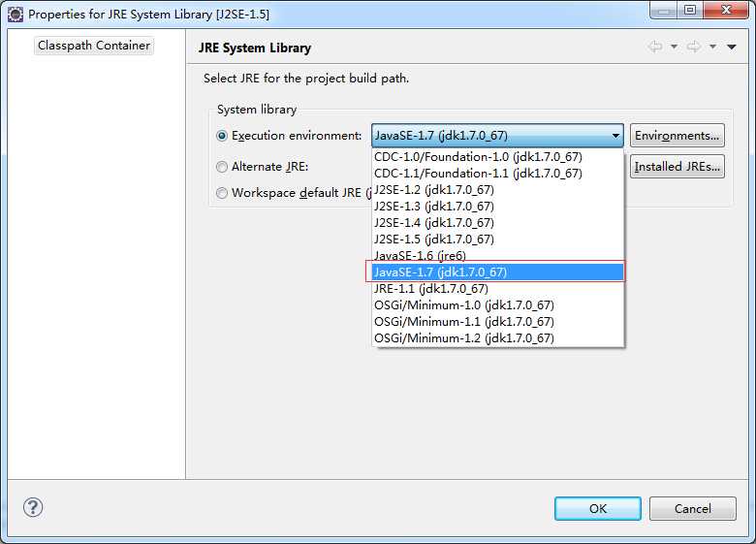Open the back history dropdown arrow

click(674, 47)
